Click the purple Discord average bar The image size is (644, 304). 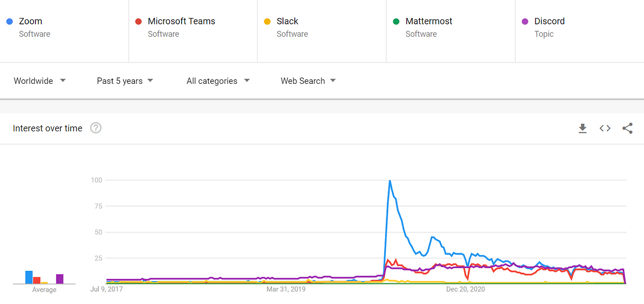tap(60, 279)
